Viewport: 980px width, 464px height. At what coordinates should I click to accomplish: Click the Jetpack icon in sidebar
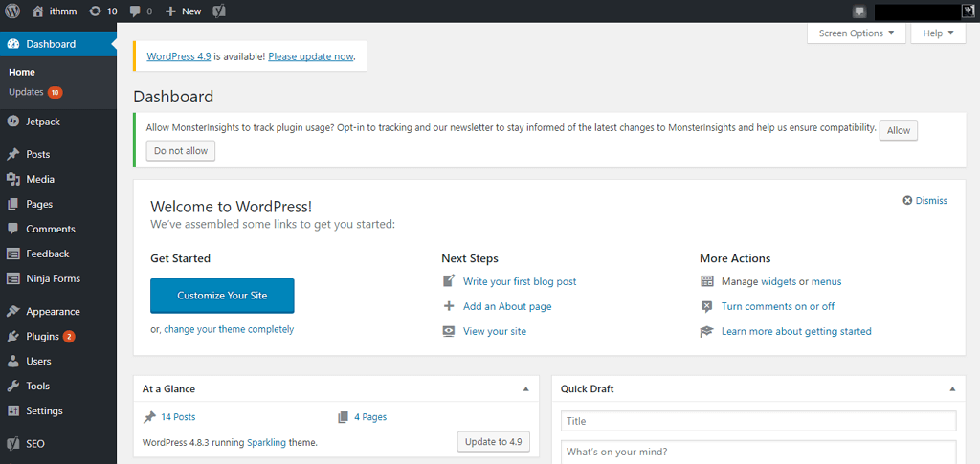click(x=13, y=122)
